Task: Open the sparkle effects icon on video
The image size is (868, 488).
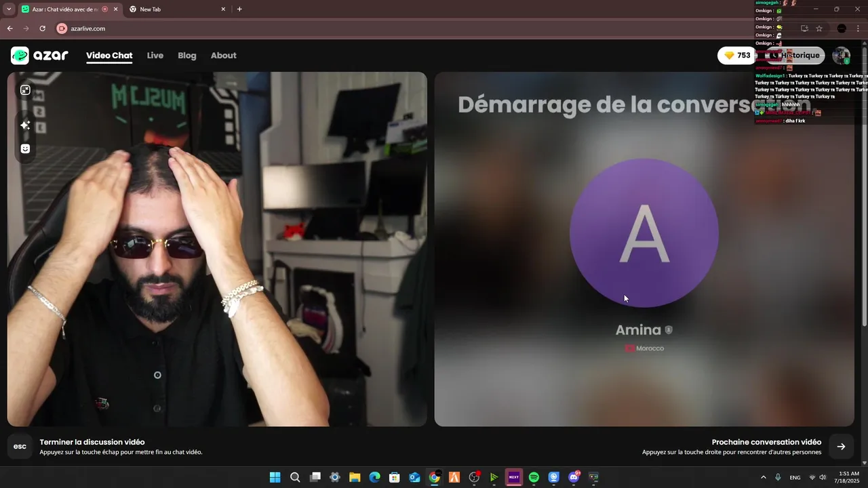Action: click(25, 125)
